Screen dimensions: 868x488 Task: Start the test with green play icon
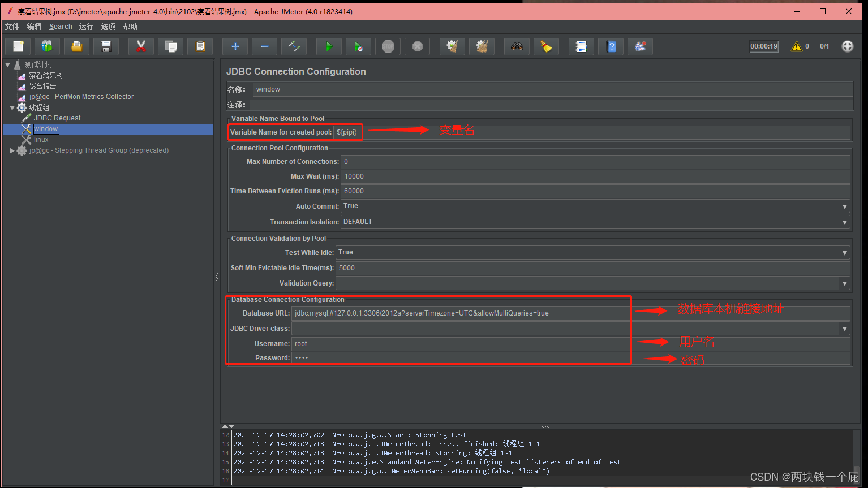329,46
